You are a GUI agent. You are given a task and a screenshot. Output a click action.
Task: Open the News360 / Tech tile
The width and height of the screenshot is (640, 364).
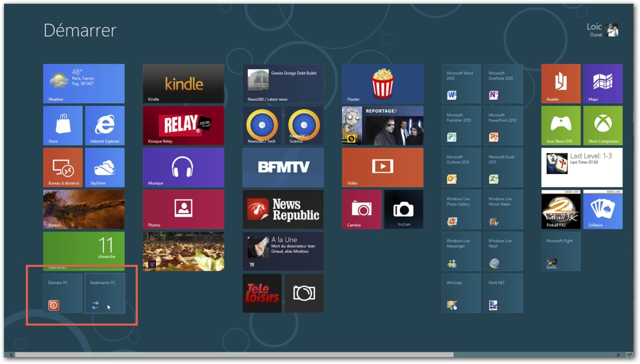click(262, 126)
